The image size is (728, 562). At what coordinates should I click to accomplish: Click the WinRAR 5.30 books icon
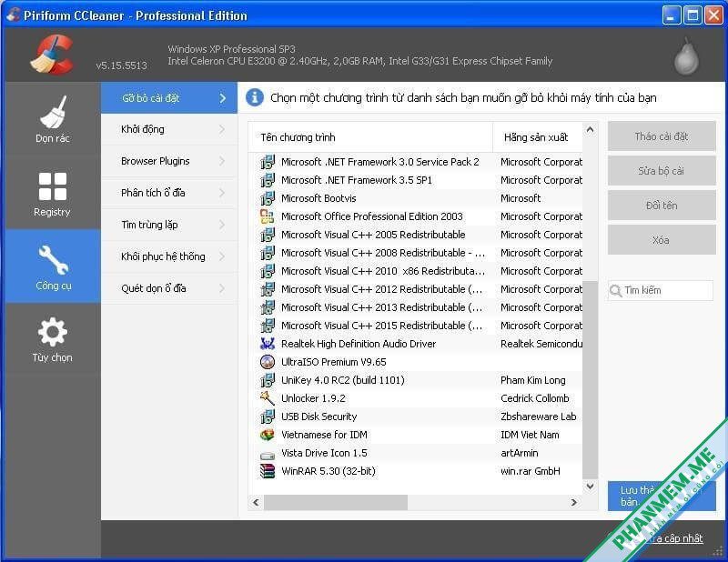268,471
